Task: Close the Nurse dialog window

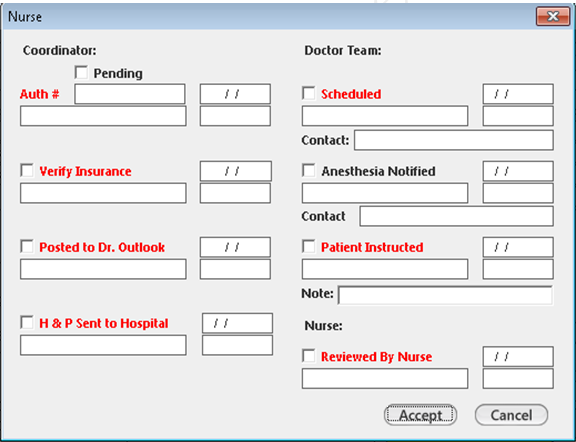Action: coord(553,16)
